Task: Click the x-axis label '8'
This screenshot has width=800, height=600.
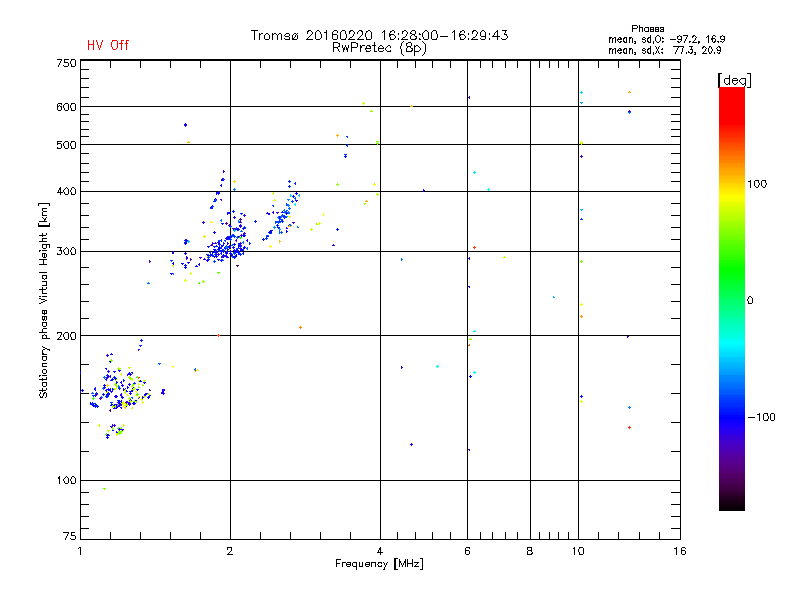Action: pos(530,551)
